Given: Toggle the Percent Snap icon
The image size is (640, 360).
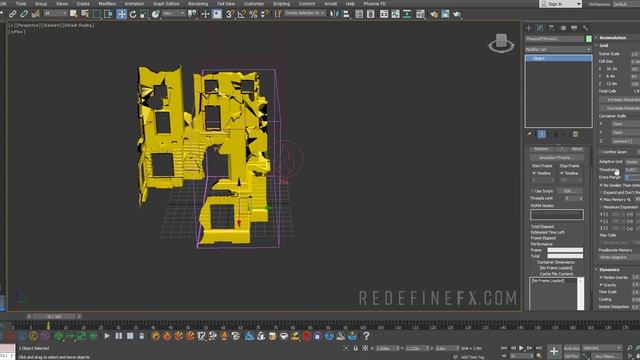Looking at the screenshot, I should point(253,14).
